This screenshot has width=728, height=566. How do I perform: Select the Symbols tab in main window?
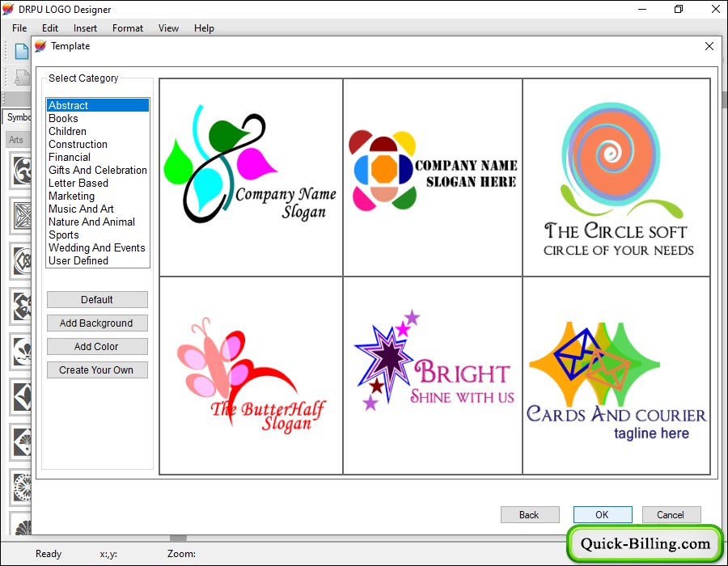18,117
